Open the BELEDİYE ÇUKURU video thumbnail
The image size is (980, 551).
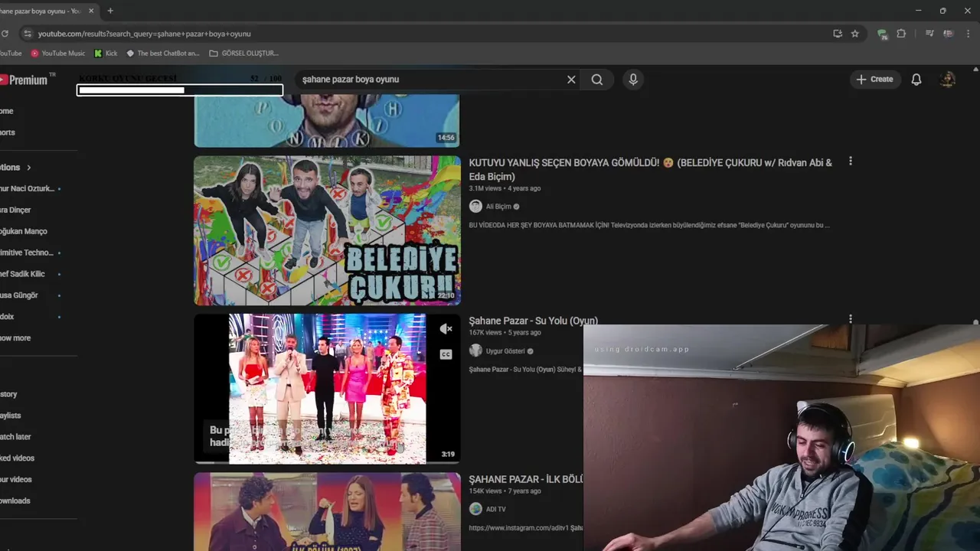click(327, 230)
